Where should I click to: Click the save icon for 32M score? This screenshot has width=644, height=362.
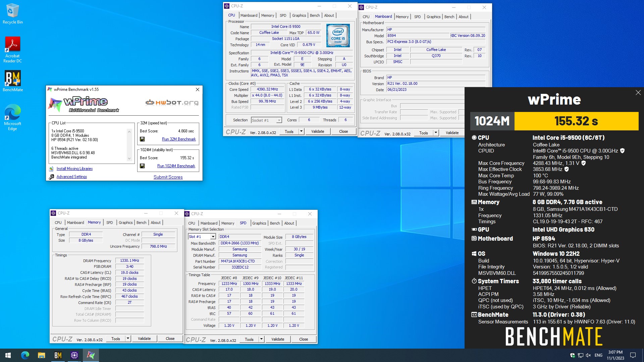[142, 139]
